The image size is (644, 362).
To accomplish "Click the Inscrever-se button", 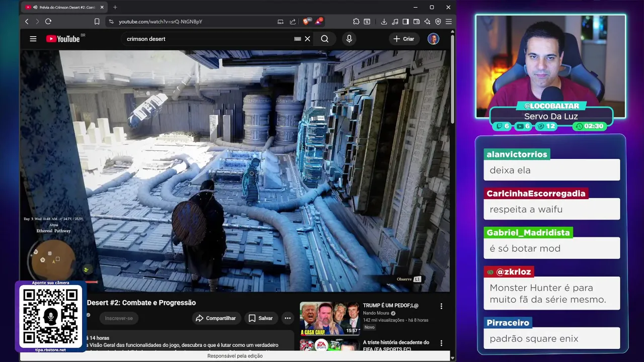I will click(119, 318).
